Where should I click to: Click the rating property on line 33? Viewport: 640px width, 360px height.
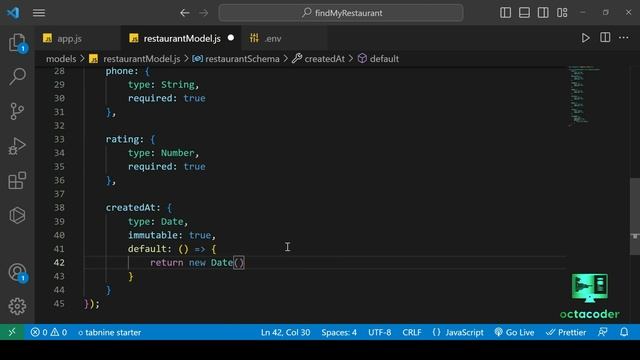[x=122, y=139]
